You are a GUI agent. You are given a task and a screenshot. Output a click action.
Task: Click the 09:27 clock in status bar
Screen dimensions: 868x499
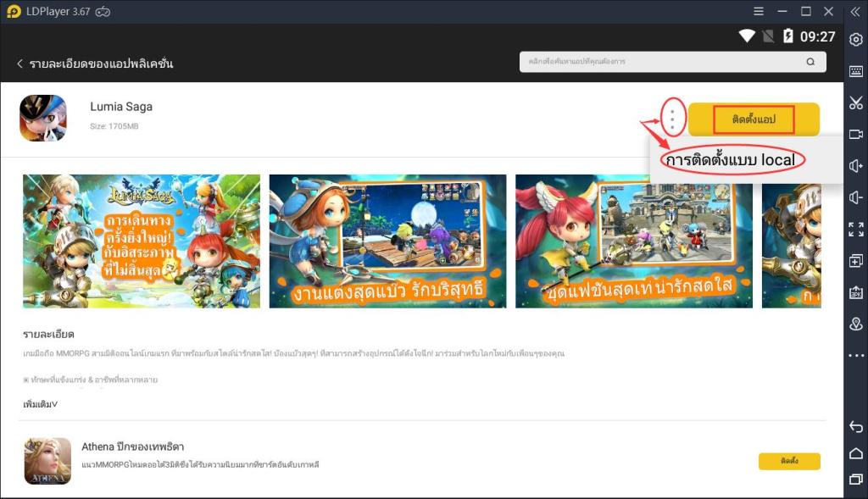click(x=818, y=36)
